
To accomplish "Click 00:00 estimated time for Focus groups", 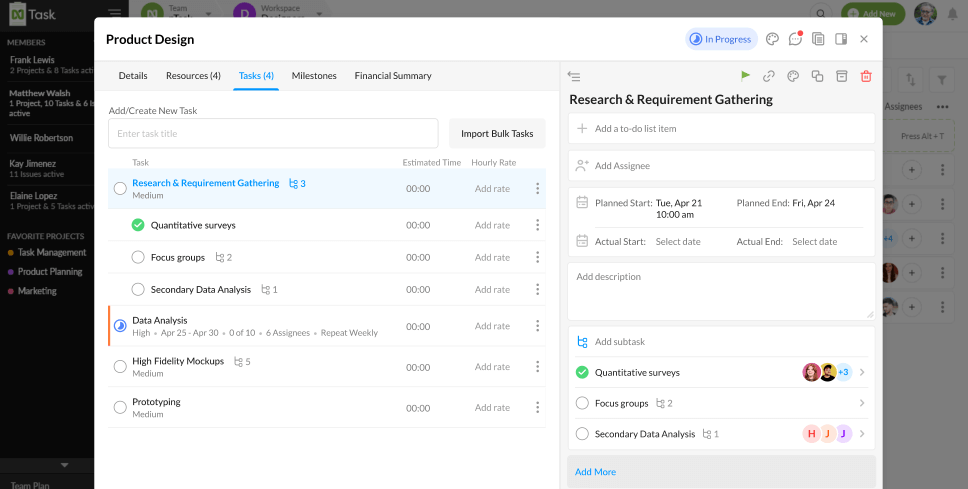I will click(418, 257).
